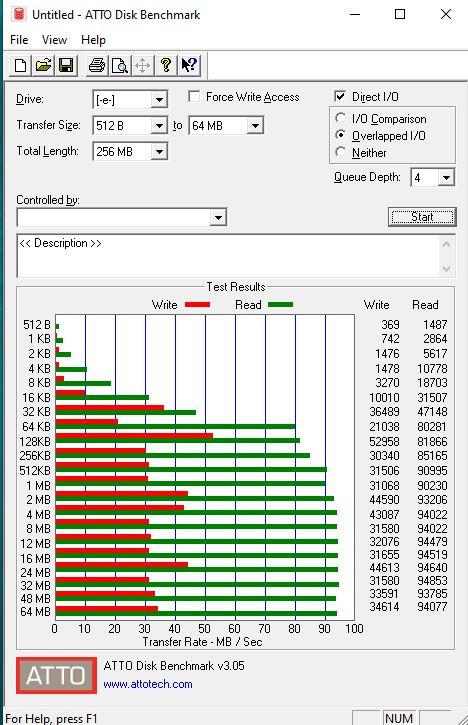Viewport: 468px width, 725px height.
Task: Activate the context help arrow icon
Action: pyautogui.click(x=189, y=66)
